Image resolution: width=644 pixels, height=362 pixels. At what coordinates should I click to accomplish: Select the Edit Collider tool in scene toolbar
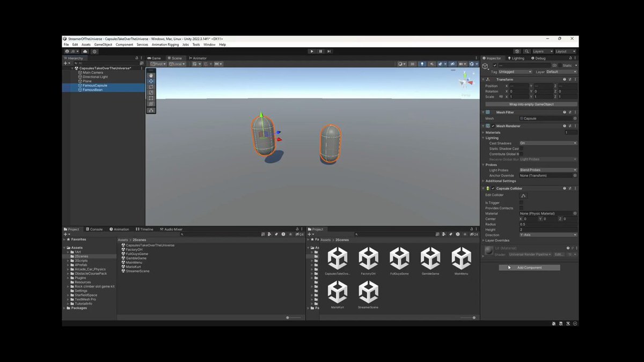[x=151, y=110]
